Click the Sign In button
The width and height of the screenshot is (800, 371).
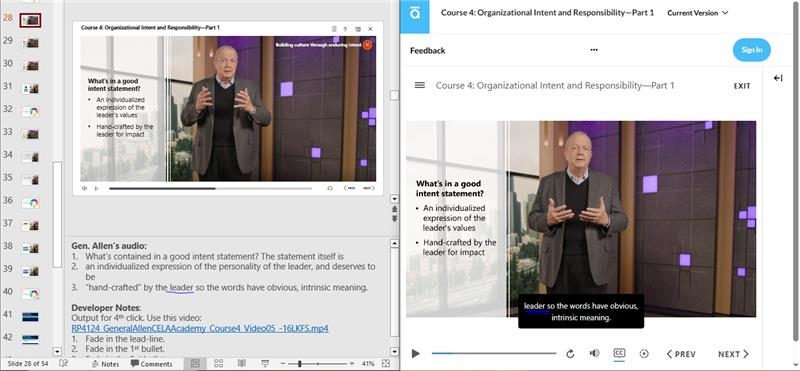coord(752,50)
